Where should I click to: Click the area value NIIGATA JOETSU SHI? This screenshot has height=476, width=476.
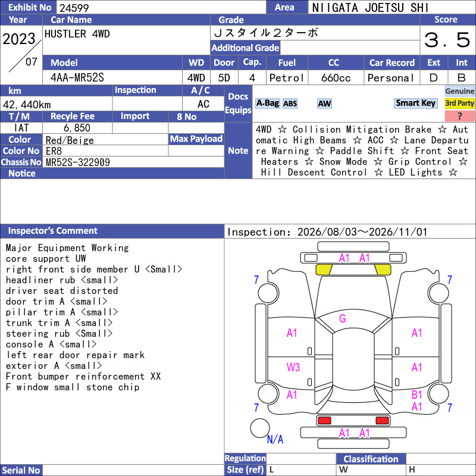(370, 8)
